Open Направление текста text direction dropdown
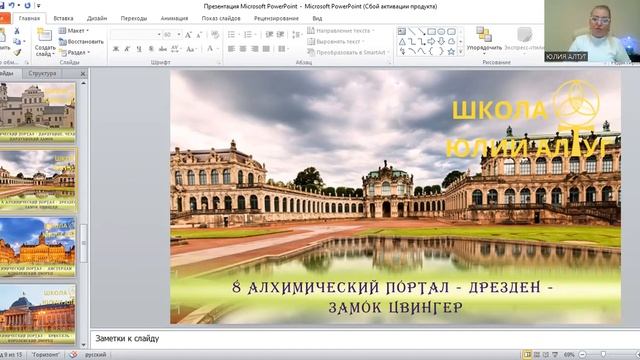Image resolution: width=640 pixels, height=360 pixels. (341, 31)
